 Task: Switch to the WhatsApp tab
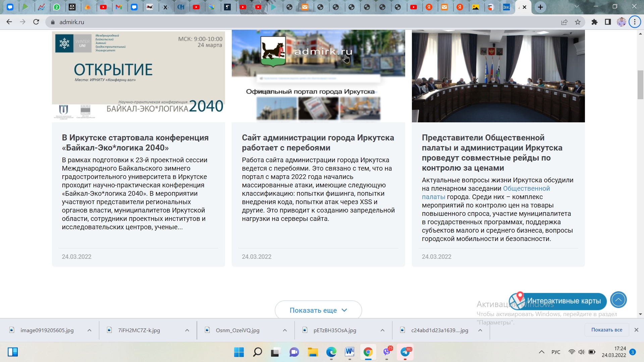(x=57, y=7)
